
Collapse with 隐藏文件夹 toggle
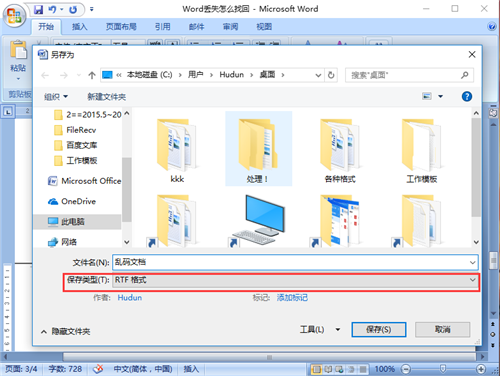tap(65, 331)
